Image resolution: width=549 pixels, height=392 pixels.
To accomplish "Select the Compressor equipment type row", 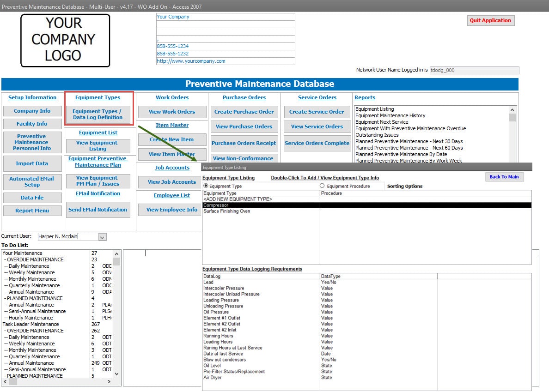I will coord(367,205).
